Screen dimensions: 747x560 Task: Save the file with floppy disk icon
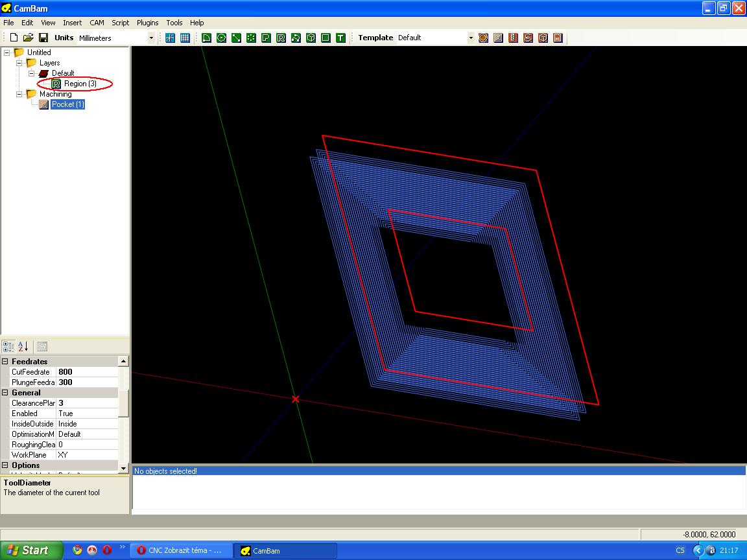[43, 38]
